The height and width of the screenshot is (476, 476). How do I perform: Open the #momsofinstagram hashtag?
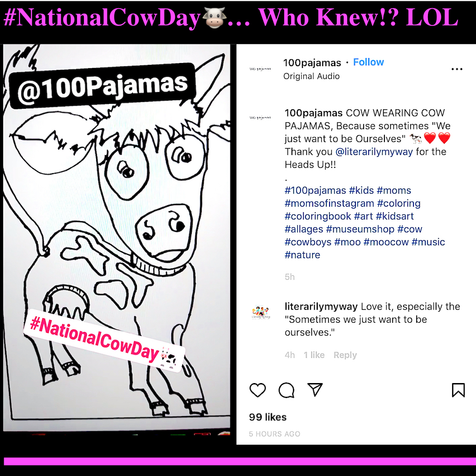coord(329,204)
